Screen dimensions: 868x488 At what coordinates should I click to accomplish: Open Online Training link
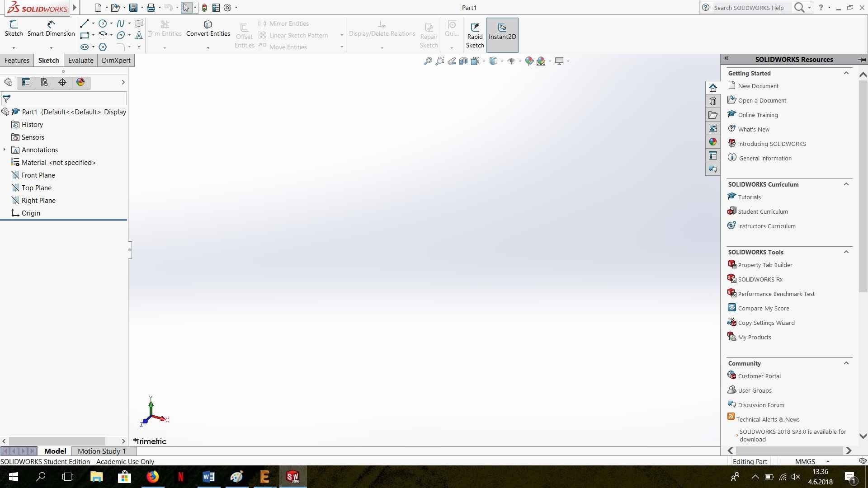(x=758, y=115)
